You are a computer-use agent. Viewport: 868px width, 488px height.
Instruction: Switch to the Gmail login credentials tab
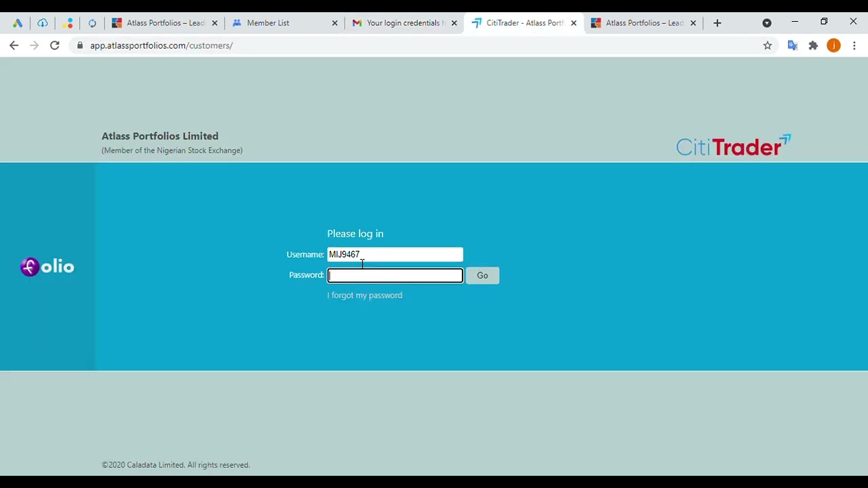point(405,23)
